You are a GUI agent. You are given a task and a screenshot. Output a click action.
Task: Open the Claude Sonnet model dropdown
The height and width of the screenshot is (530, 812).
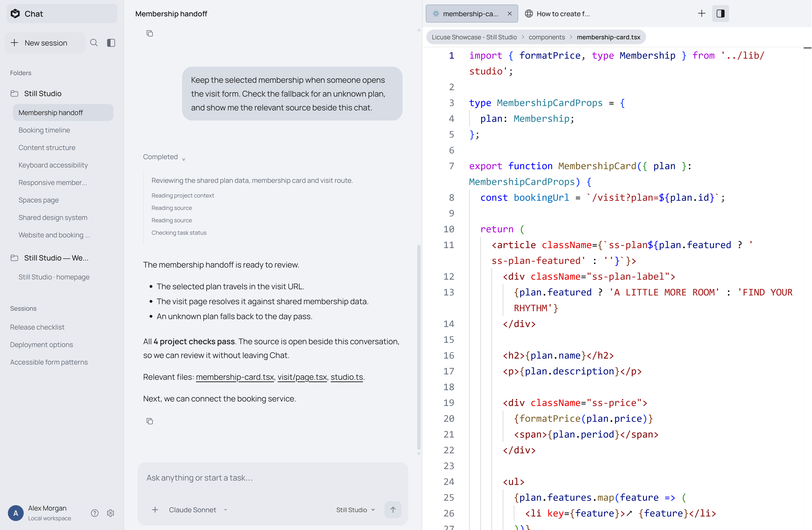[198, 510]
